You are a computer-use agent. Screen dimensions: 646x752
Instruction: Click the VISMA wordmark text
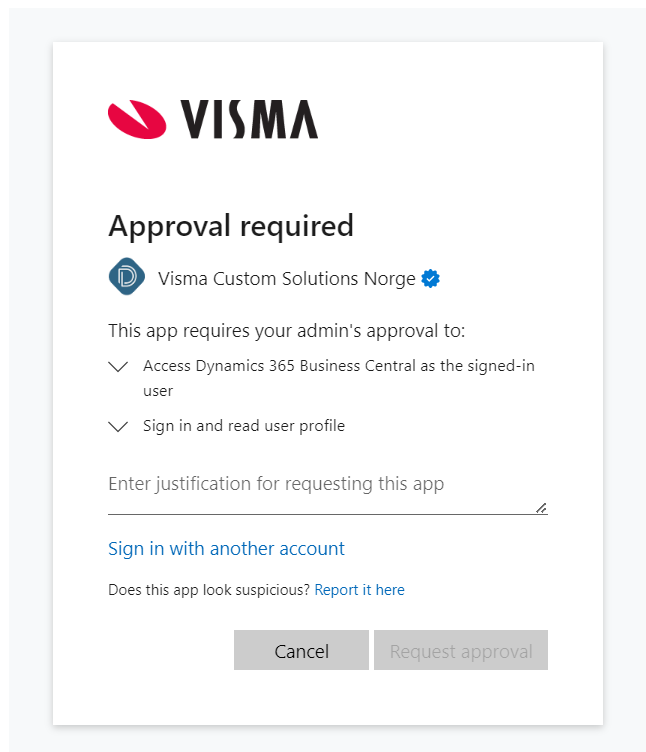(x=249, y=119)
